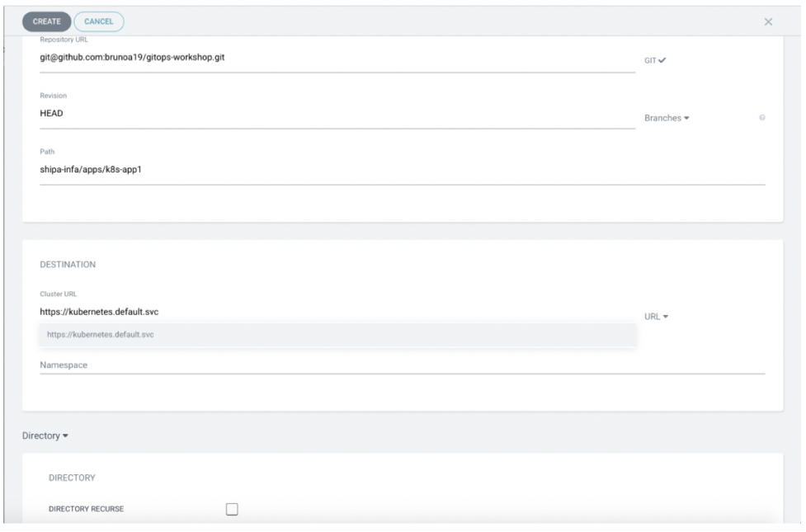
Task: Click the arrow icon beside URL
Action: coord(665,316)
